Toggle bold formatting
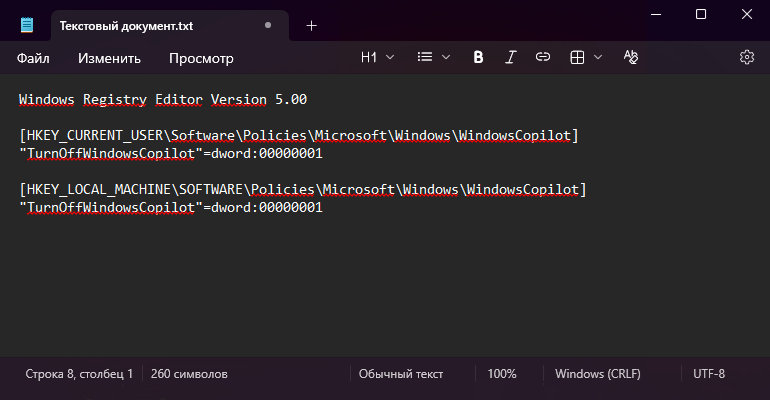 click(x=478, y=58)
